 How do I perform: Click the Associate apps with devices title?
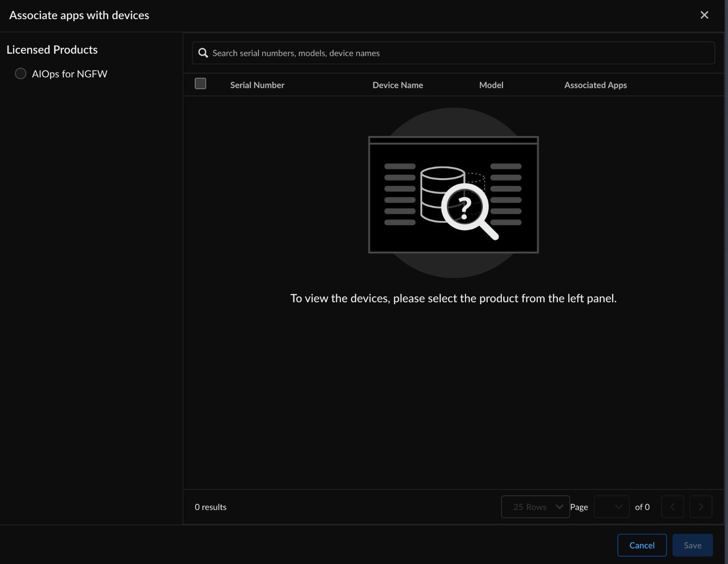pos(79,15)
